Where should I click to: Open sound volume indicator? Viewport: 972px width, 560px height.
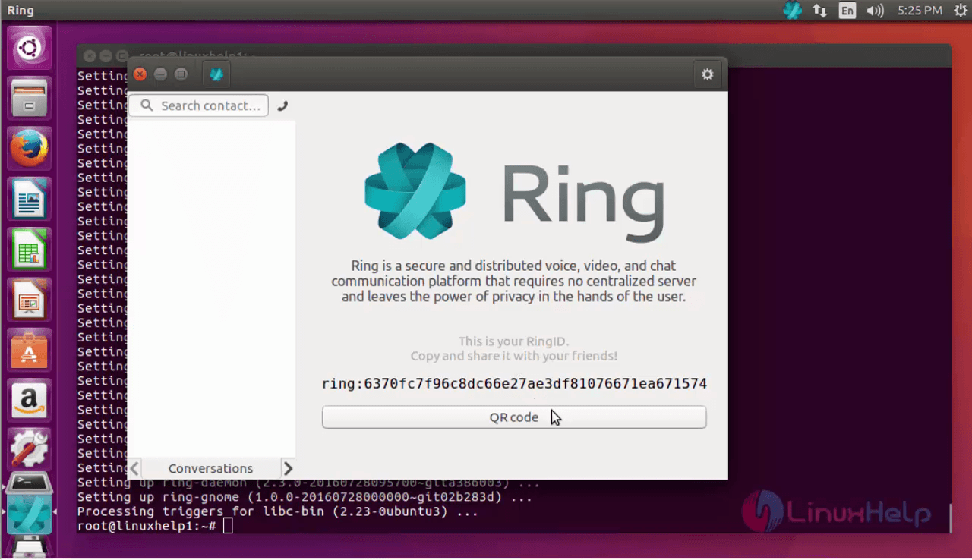pyautogui.click(x=875, y=11)
